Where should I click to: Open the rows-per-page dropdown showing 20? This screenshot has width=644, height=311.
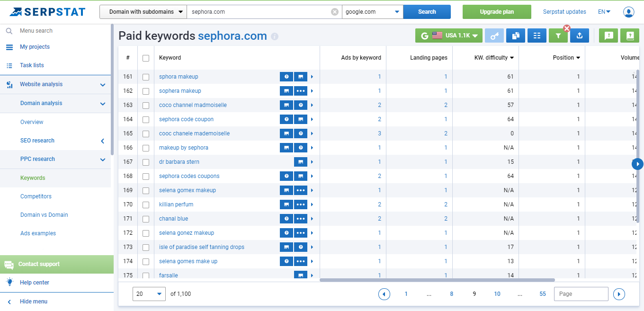tap(149, 294)
